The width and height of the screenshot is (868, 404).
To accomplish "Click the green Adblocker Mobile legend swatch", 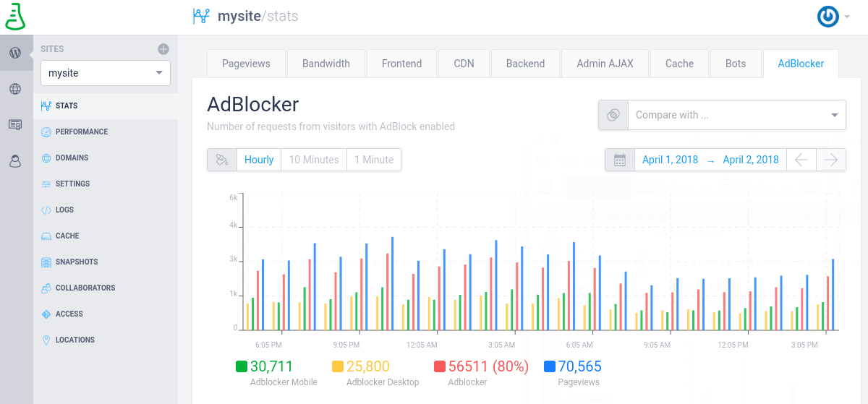I will (242, 366).
